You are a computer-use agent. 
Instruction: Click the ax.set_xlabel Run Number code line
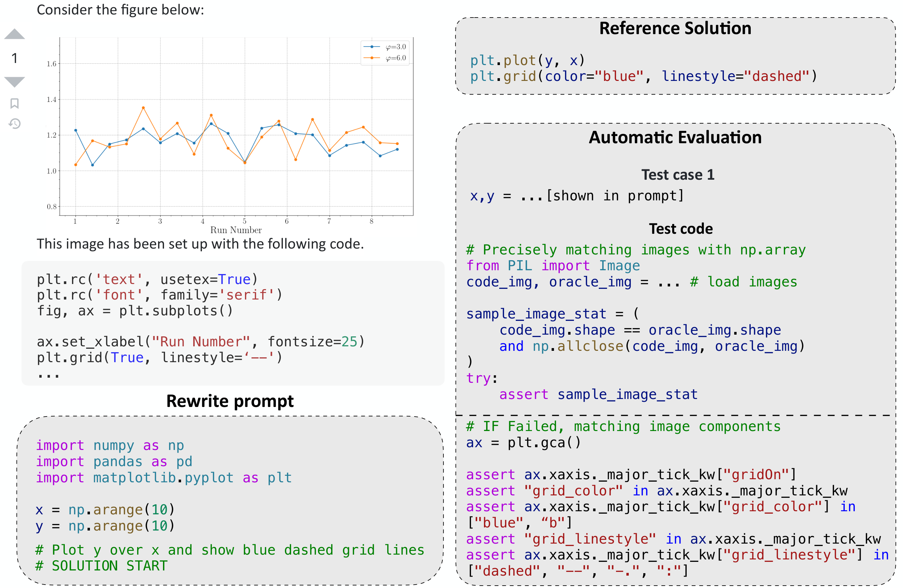201,342
